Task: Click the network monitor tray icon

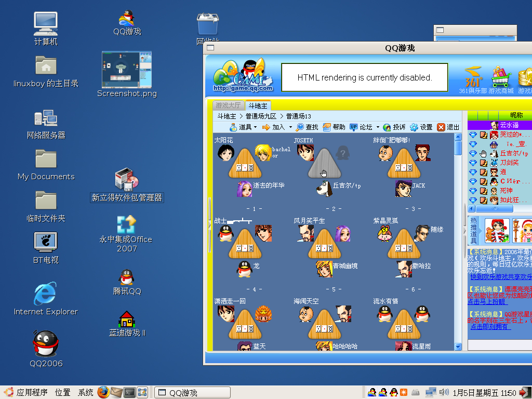Action: pos(431,392)
